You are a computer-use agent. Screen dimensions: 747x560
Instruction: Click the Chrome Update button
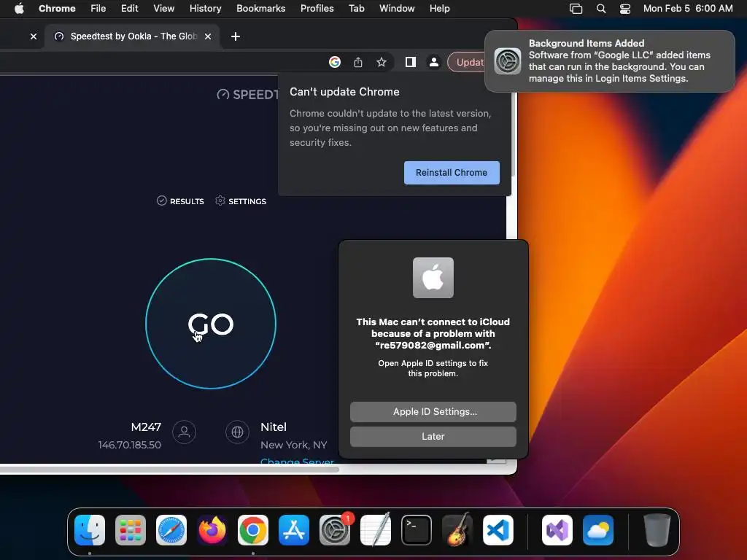click(x=467, y=63)
